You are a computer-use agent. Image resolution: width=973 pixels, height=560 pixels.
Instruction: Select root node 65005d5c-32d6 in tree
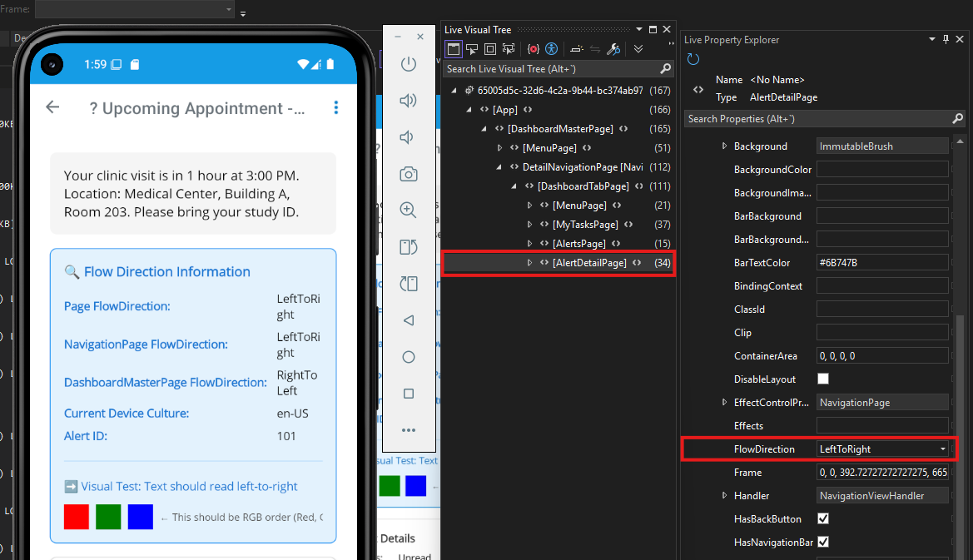click(x=559, y=91)
